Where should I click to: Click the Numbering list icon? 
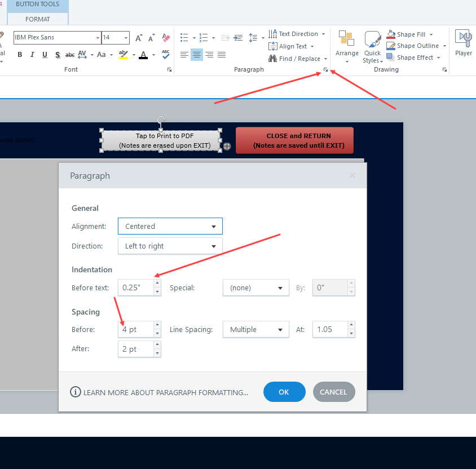[x=204, y=38]
